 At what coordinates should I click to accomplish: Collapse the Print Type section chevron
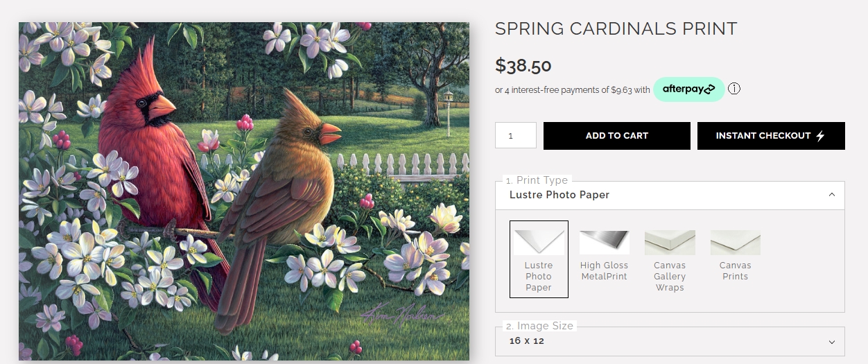(x=832, y=195)
